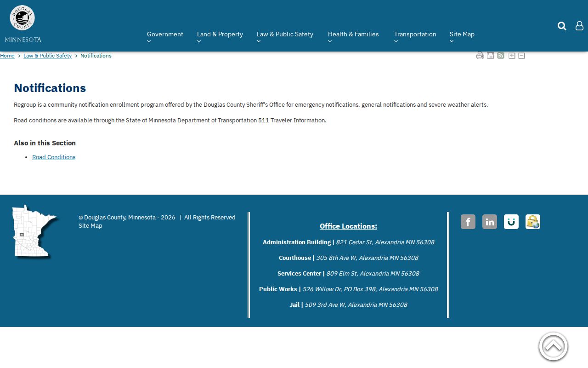Image resolution: width=588 pixels, height=368 pixels.
Task: Click the Administration Building address line
Action: click(348, 242)
